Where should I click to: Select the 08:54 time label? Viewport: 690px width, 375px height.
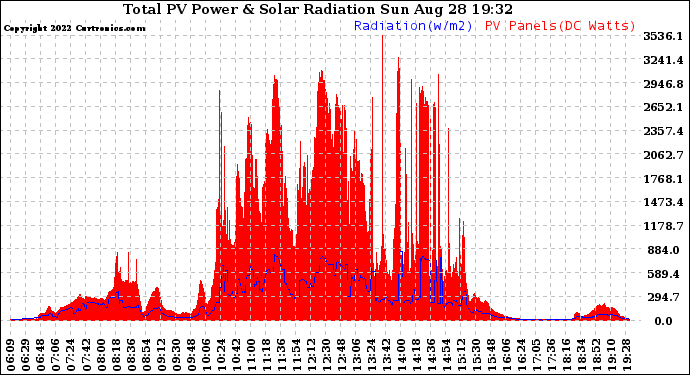(146, 355)
